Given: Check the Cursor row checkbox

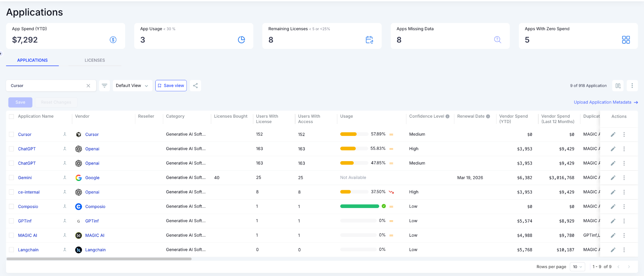Looking at the screenshot, I should [x=11, y=134].
